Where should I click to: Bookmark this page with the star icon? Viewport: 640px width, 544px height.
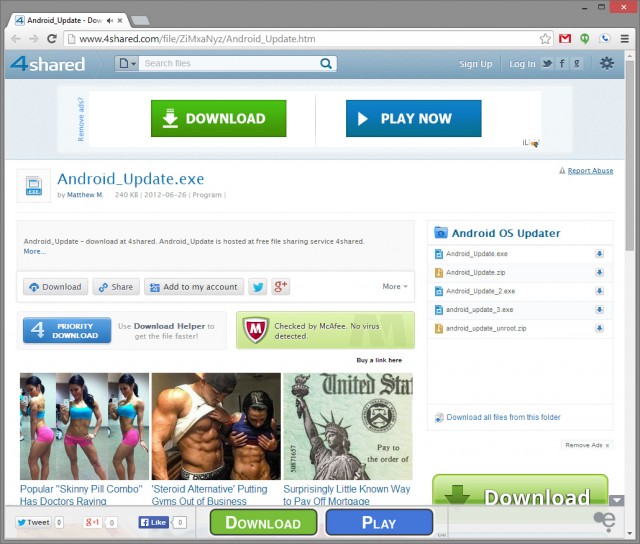coord(545,39)
